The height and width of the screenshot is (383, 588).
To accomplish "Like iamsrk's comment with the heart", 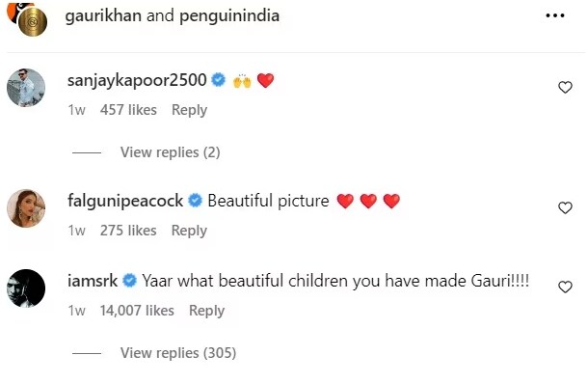I will (565, 287).
